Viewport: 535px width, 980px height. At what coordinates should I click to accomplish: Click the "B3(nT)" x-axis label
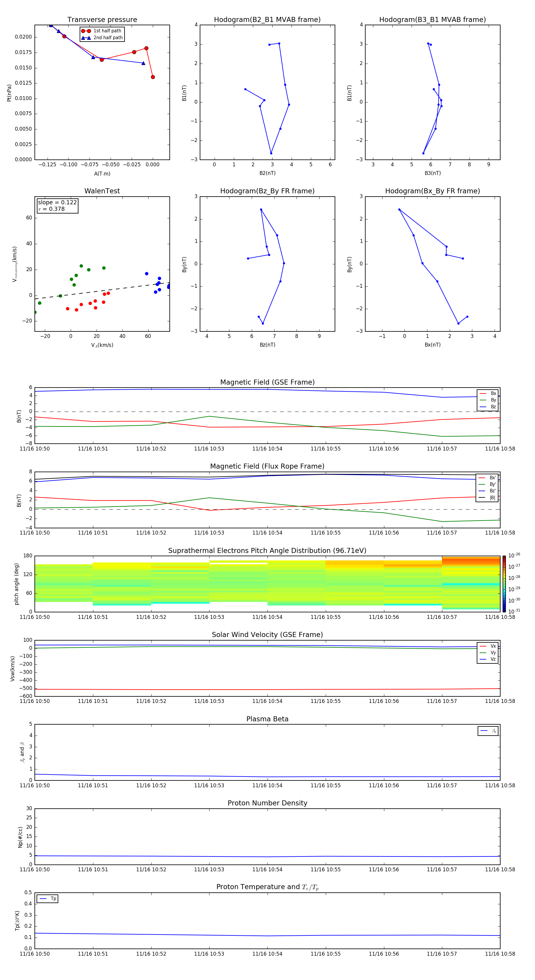(x=432, y=173)
